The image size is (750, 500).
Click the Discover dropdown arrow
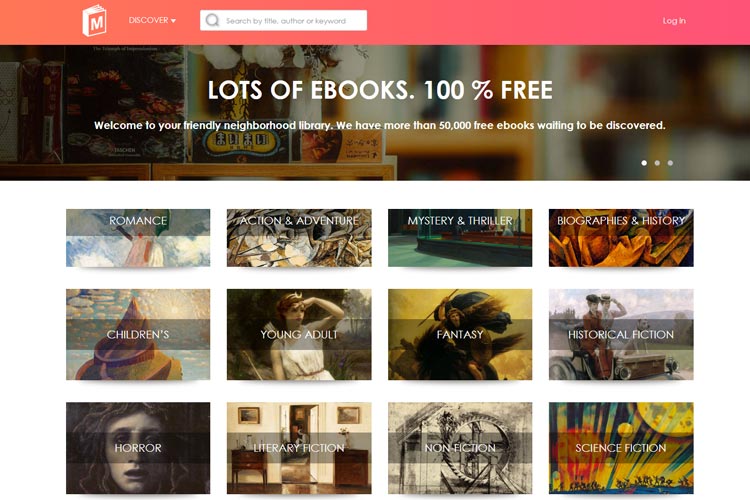[173, 21]
